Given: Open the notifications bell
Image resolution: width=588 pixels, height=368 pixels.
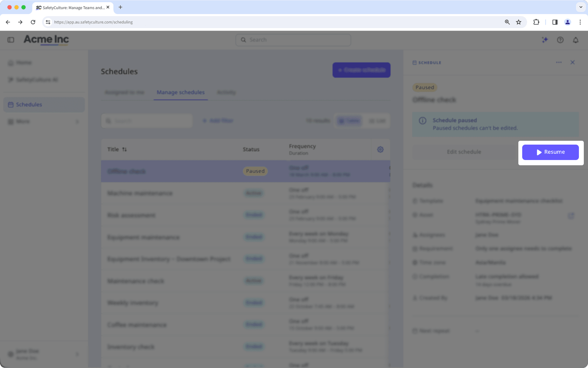Looking at the screenshot, I should click(576, 40).
